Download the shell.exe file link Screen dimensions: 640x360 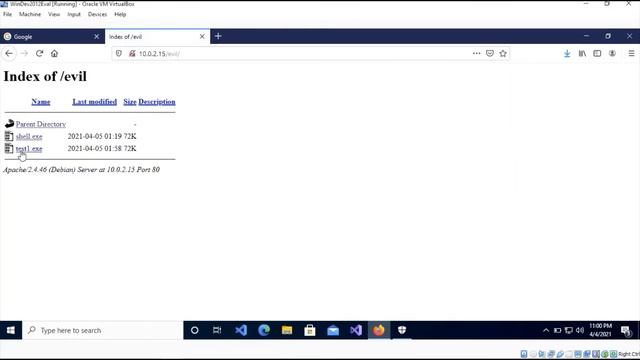[29, 136]
